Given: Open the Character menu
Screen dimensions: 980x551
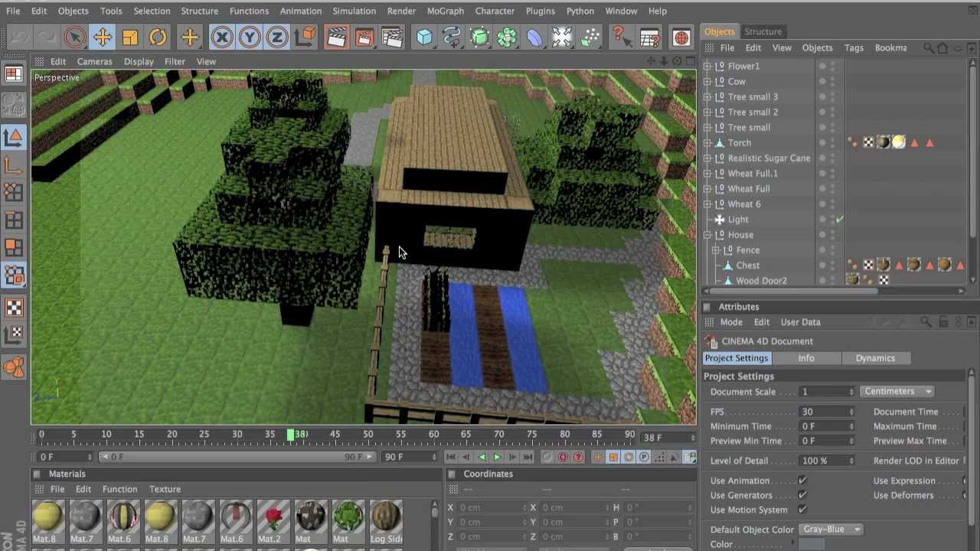Looking at the screenshot, I should pyautogui.click(x=495, y=11).
